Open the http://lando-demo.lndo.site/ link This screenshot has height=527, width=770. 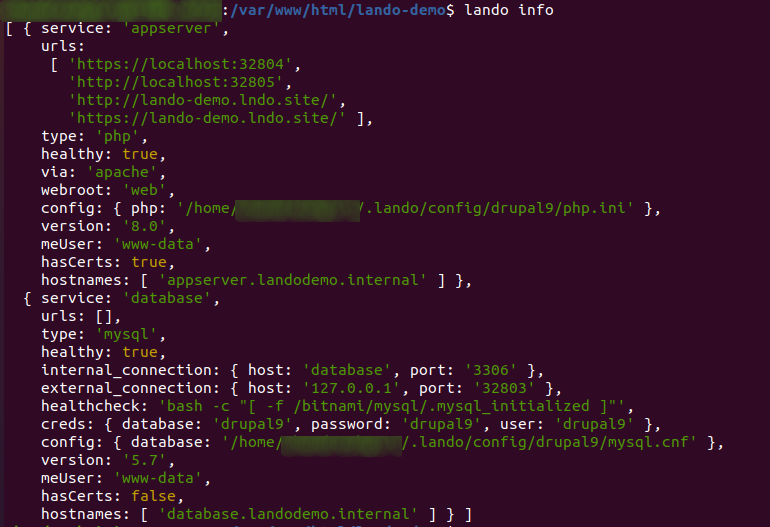point(203,100)
